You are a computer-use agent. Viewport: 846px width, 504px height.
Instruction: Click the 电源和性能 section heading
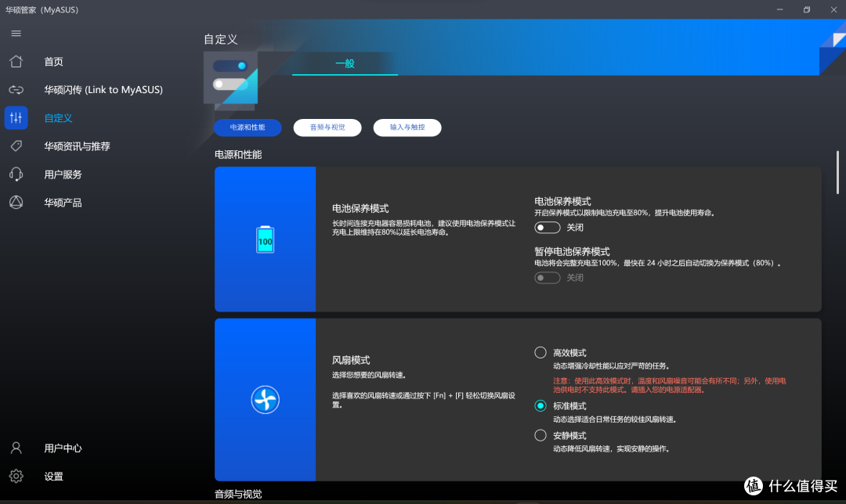(238, 155)
